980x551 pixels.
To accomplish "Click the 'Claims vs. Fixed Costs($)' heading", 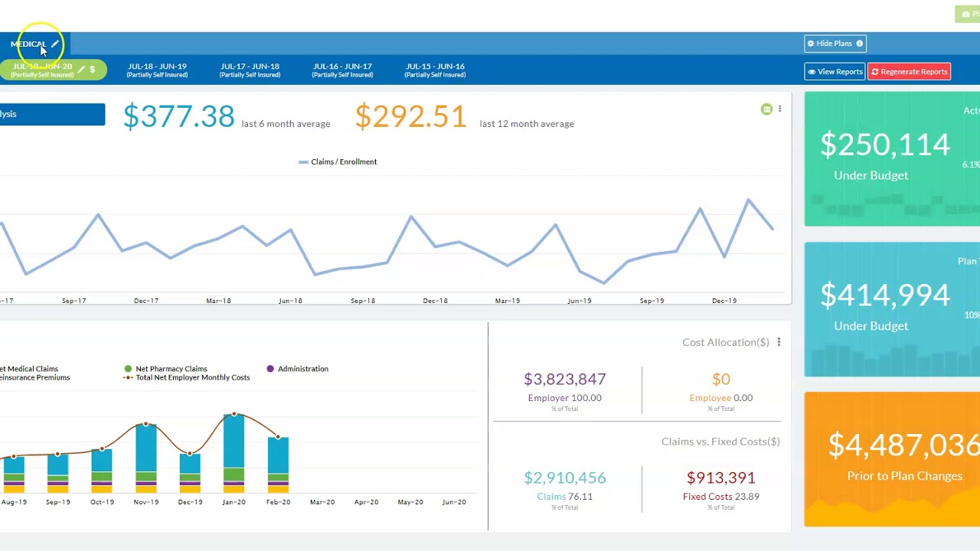I will [x=720, y=442].
